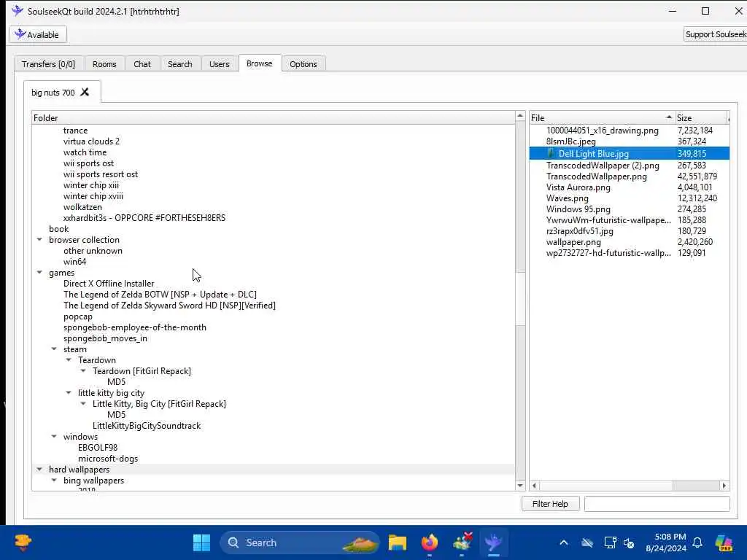Screen dimensions: 747x560
Task: Select the file wallpaper.png
Action: click(x=573, y=242)
